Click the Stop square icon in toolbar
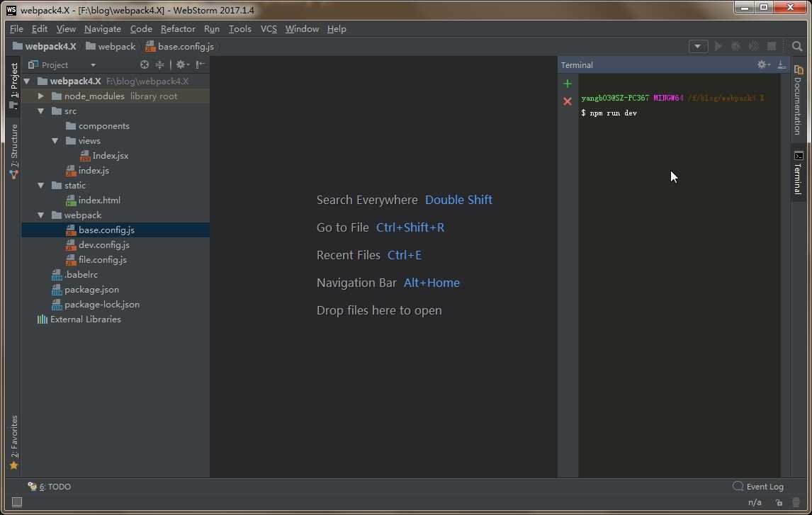Viewport: 812px width, 515px height. pos(772,46)
